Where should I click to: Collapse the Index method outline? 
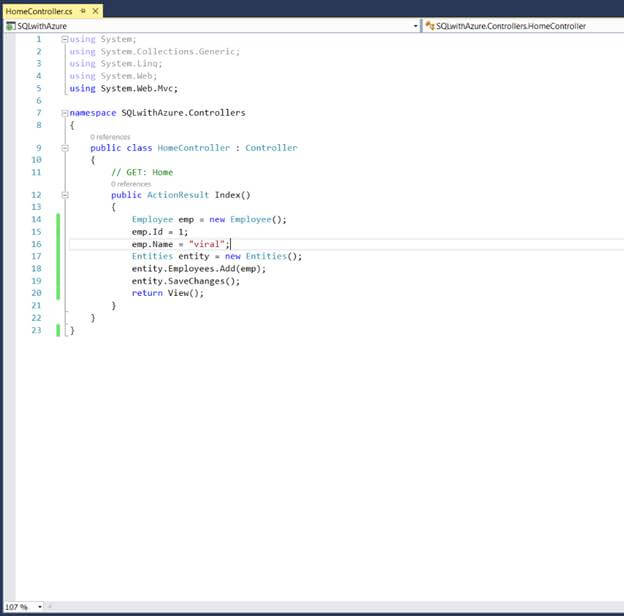click(x=65, y=195)
